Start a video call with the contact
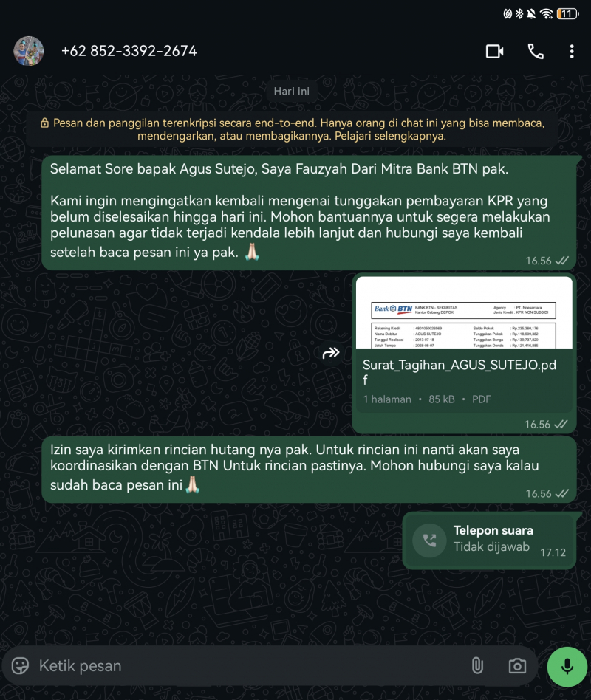Viewport: 591px width, 700px height. (x=494, y=52)
